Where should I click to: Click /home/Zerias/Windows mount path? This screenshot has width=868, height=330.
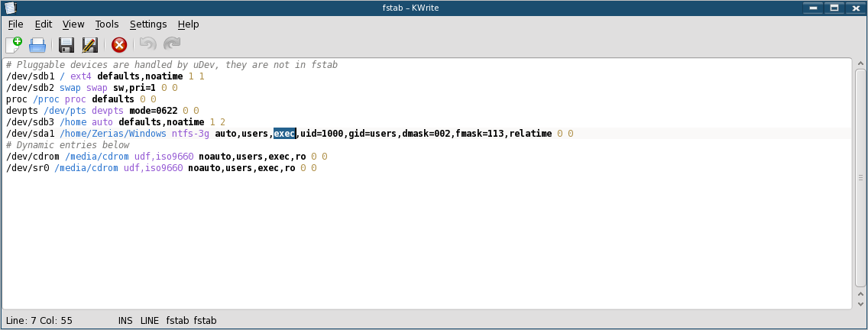click(x=113, y=134)
